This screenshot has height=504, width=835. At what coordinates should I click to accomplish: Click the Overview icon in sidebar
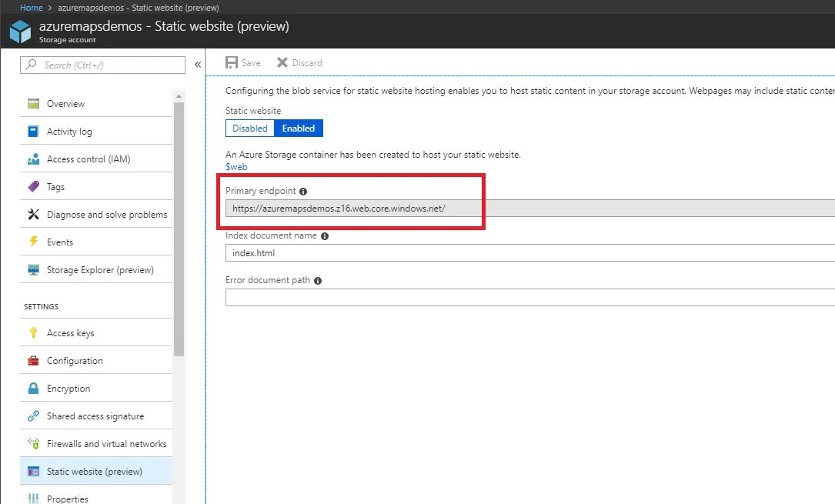point(33,103)
